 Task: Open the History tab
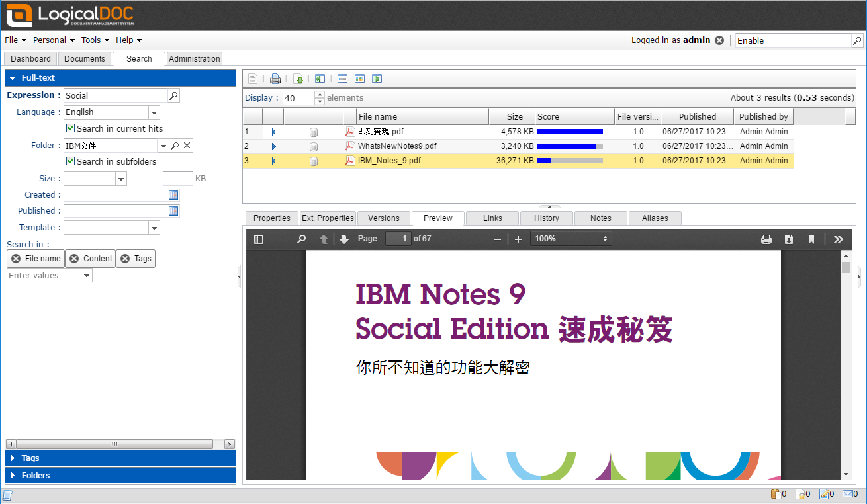click(547, 218)
